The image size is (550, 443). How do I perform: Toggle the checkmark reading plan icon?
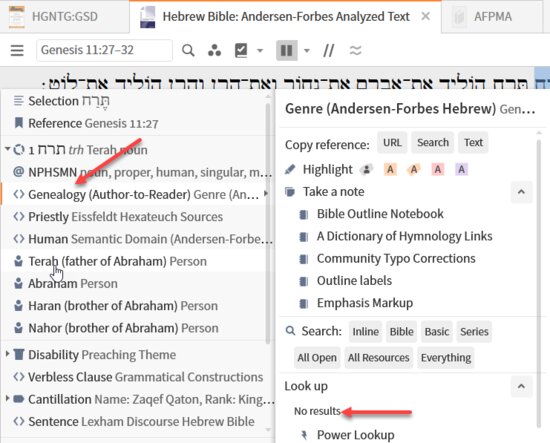tap(241, 51)
